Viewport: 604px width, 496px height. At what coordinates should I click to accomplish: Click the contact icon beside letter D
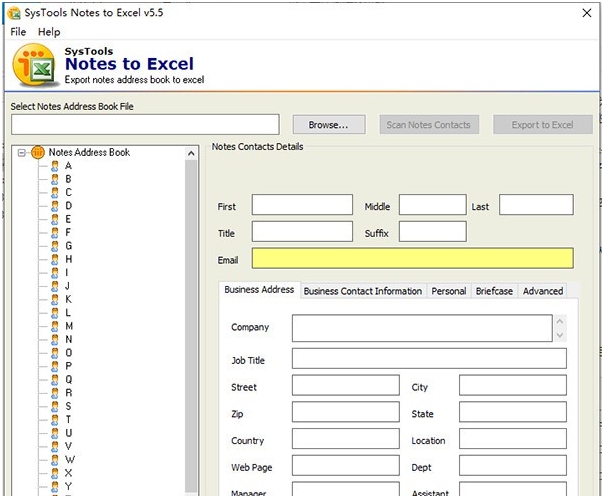tap(55, 206)
